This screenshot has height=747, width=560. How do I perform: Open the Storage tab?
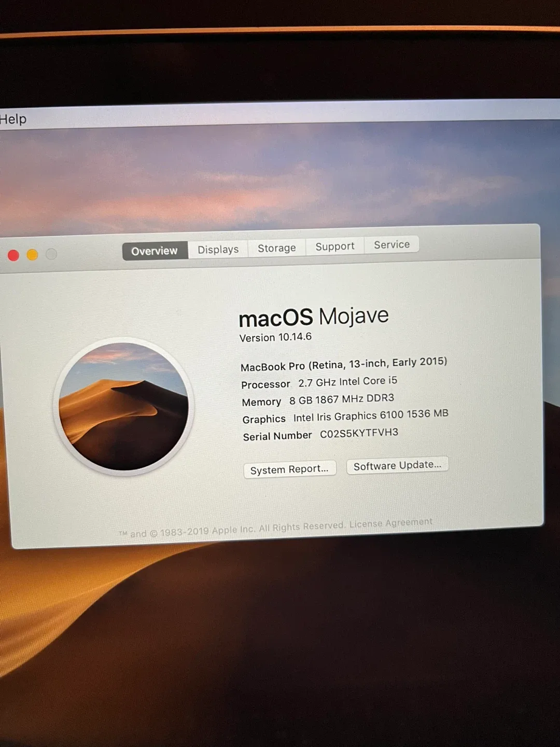(x=276, y=248)
